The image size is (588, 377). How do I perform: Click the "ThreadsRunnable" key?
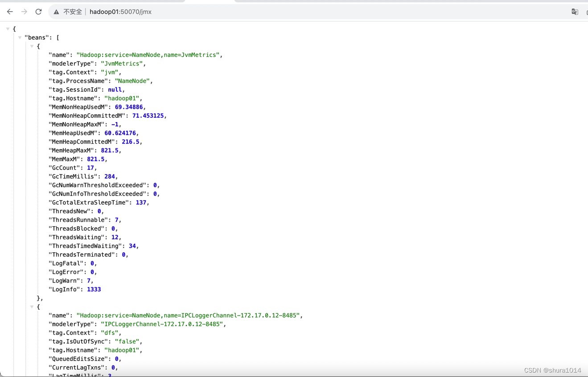click(78, 220)
